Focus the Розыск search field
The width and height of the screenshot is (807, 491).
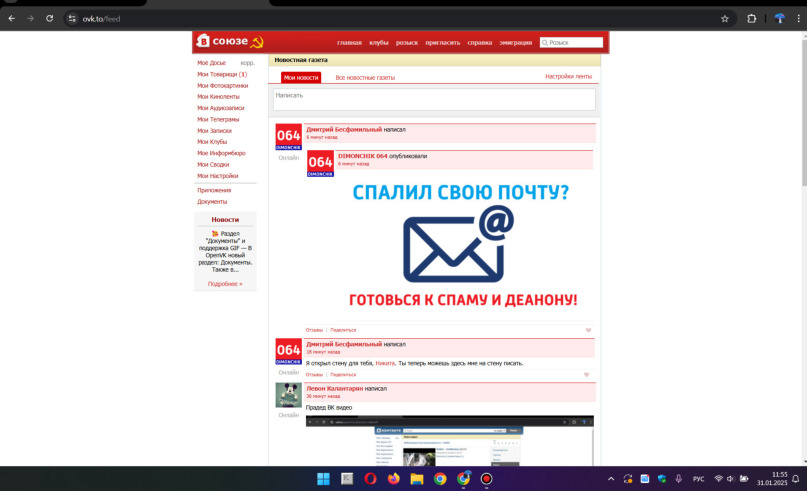click(571, 43)
